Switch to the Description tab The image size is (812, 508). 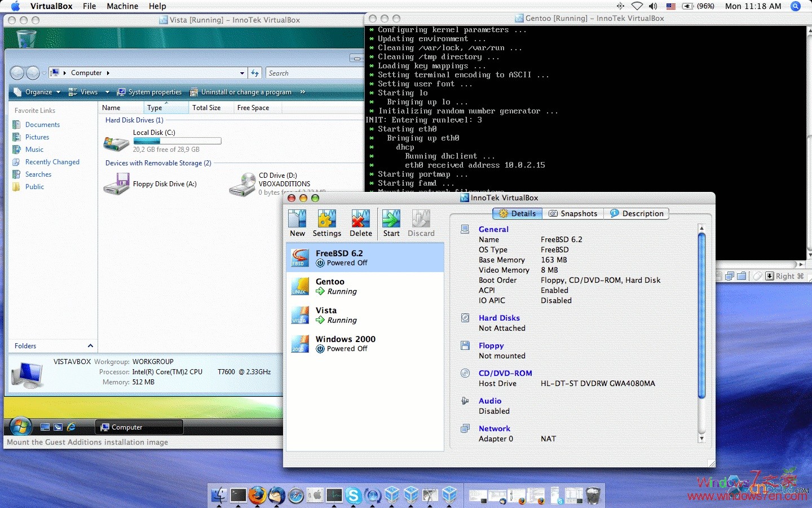click(637, 213)
